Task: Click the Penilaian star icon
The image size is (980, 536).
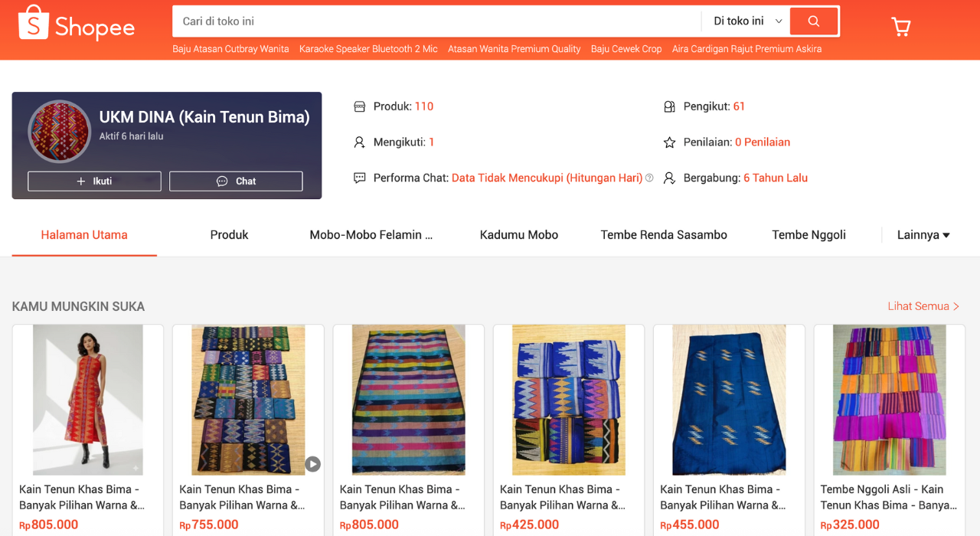Action: pyautogui.click(x=669, y=142)
